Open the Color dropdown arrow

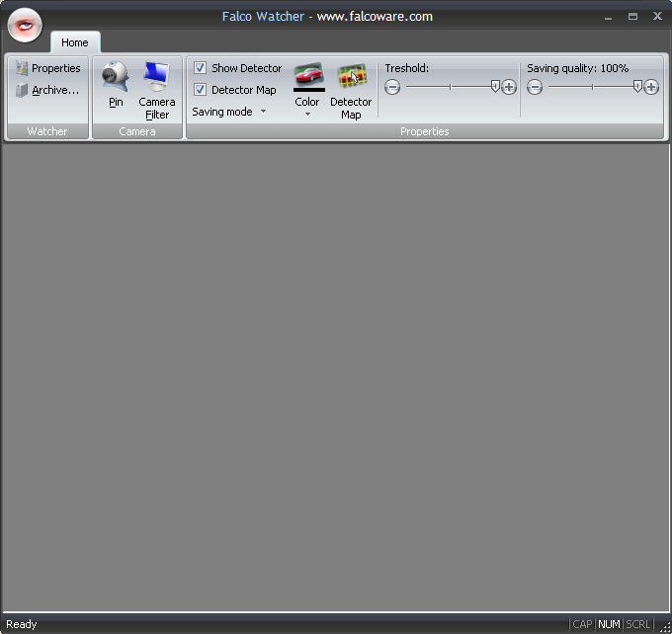click(307, 115)
